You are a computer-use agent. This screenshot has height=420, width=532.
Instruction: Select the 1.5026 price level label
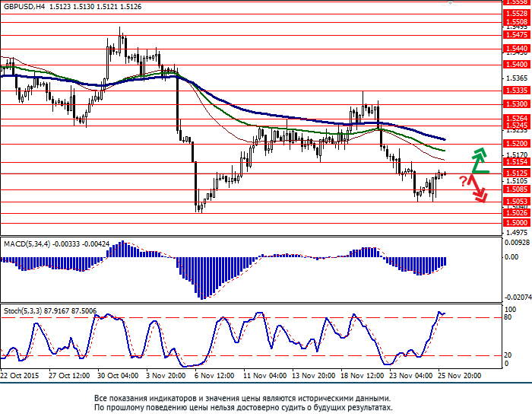pos(516,213)
